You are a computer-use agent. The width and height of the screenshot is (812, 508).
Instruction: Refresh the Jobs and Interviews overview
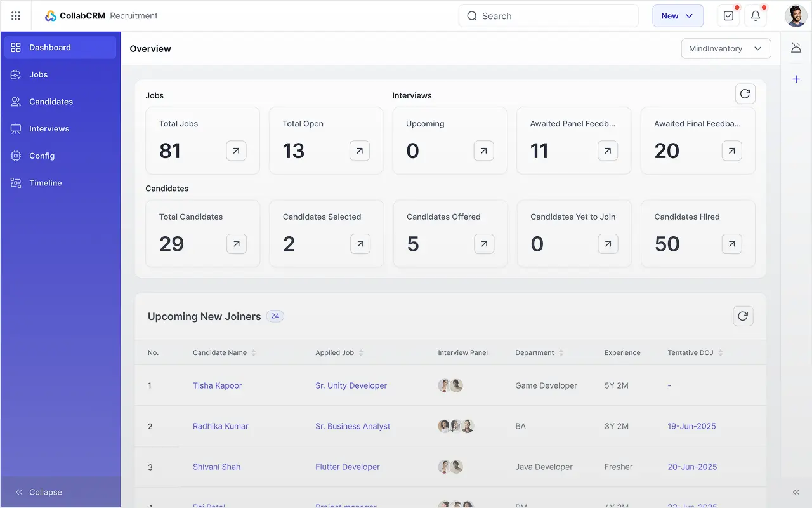(x=745, y=94)
